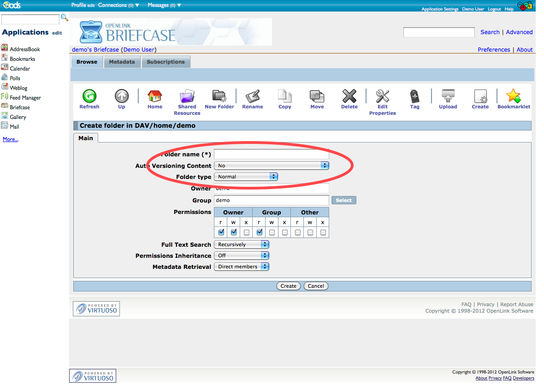This screenshot has width=544, height=392.
Task: Open the Preferences link
Action: coord(494,50)
